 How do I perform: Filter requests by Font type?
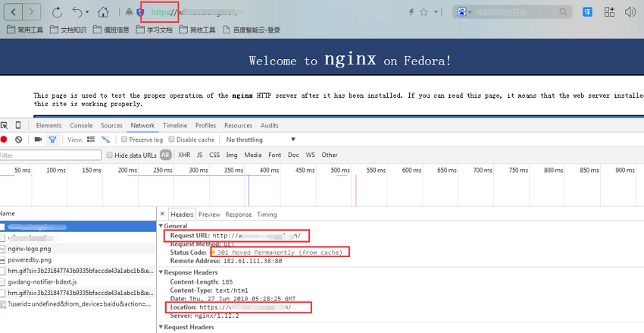pos(275,155)
